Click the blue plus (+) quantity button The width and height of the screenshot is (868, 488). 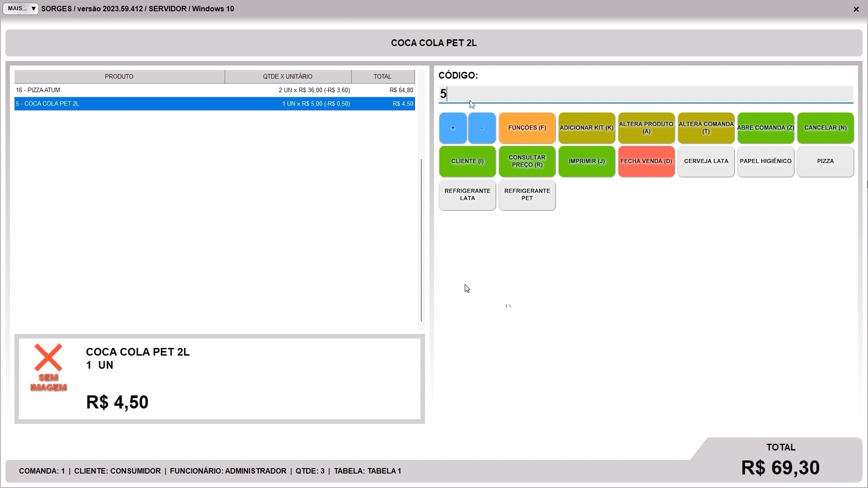coord(453,128)
